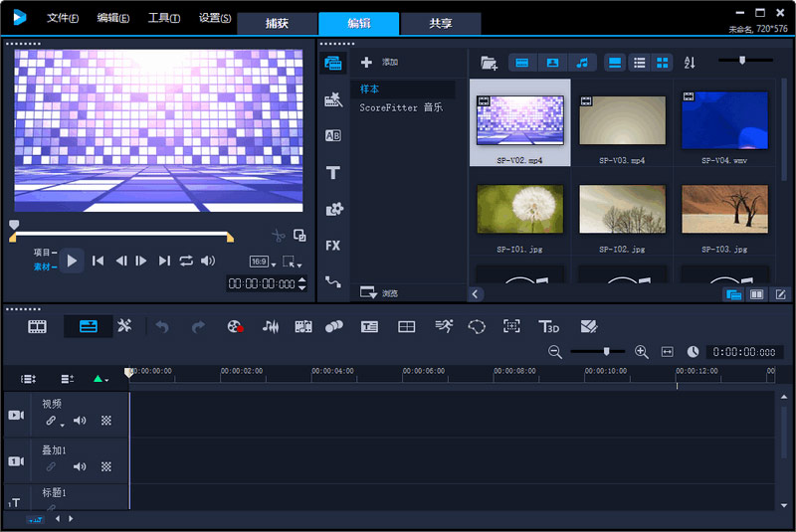796x532 pixels.
Task: Click the 浏览 browse button
Action: click(x=379, y=293)
